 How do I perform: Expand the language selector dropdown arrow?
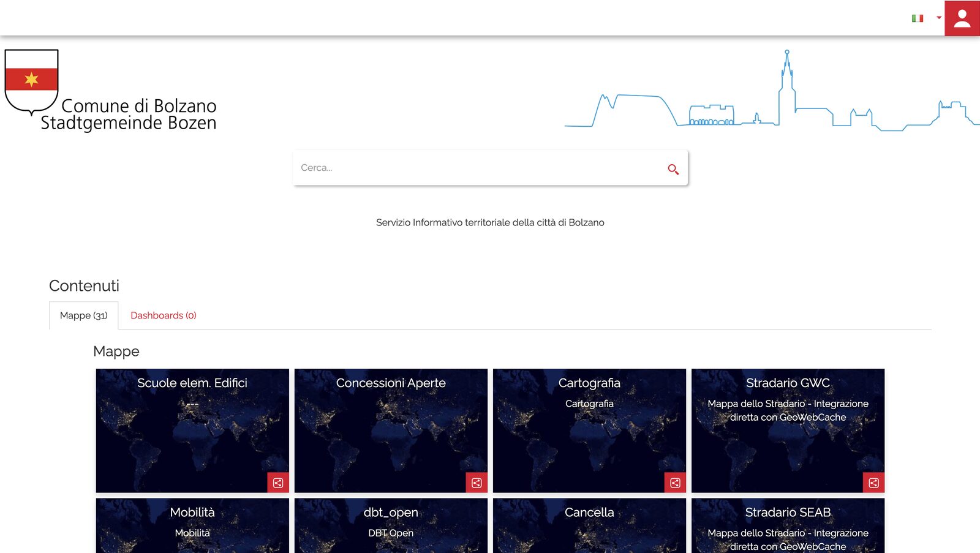[x=938, y=18]
